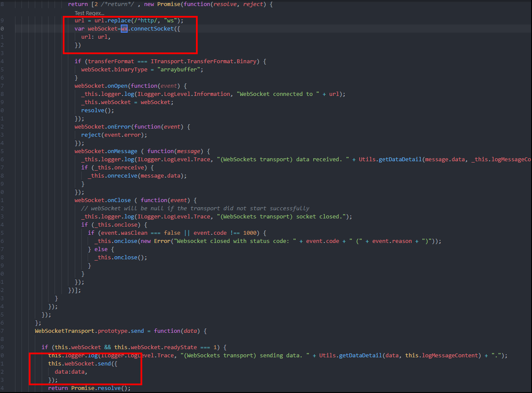Click the 'if (_this.onreceive) {' line
532x393 pixels.
117,167
